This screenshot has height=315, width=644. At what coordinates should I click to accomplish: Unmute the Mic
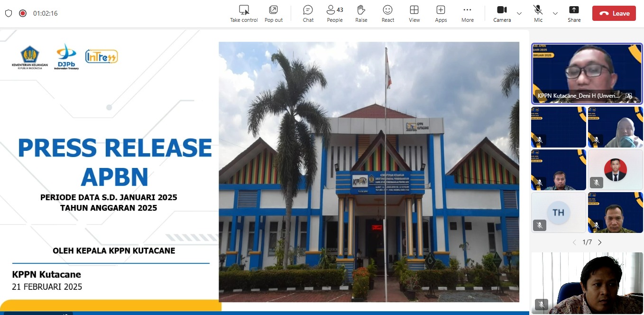pos(538,13)
